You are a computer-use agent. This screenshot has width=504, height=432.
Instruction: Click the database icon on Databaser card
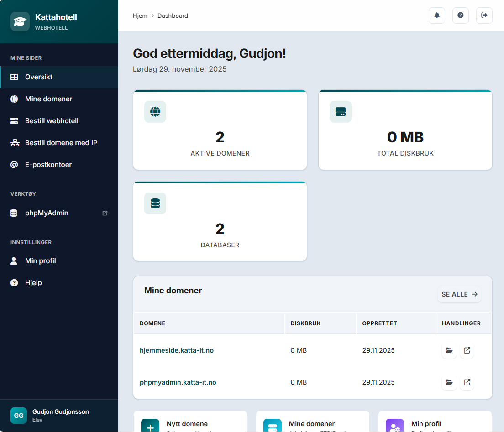click(x=155, y=203)
